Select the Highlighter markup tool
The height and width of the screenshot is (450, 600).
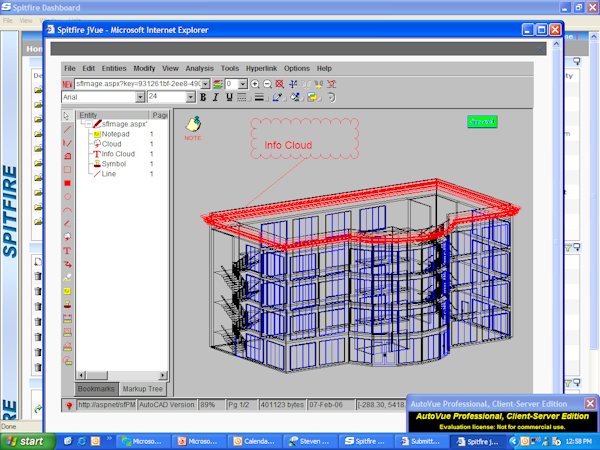pos(67,277)
